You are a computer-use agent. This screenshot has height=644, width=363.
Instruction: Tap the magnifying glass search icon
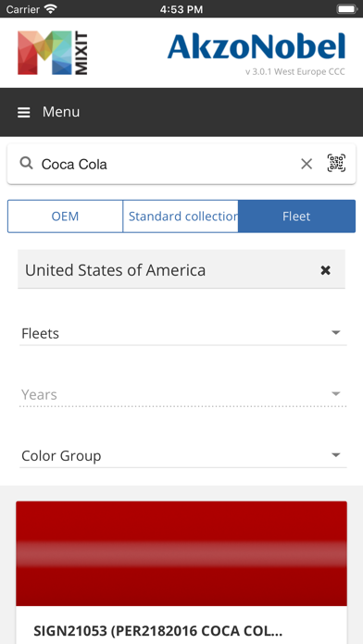[26, 164]
